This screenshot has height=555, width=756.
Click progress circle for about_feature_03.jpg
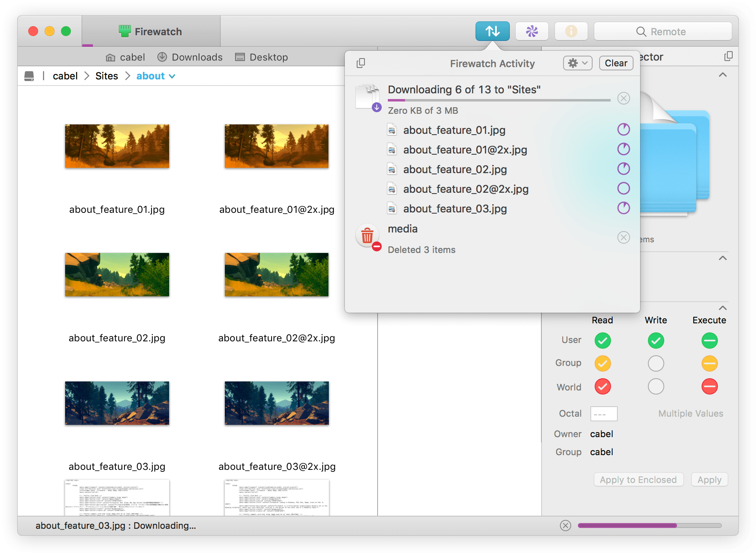pyautogui.click(x=623, y=208)
